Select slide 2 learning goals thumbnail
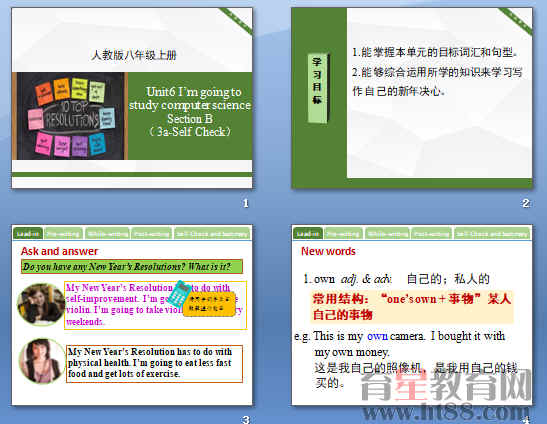Image resolution: width=547 pixels, height=424 pixels. tap(412, 98)
